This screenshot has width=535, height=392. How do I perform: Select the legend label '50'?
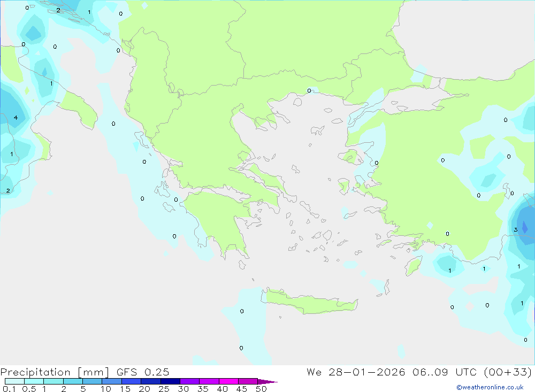[x=262, y=389]
